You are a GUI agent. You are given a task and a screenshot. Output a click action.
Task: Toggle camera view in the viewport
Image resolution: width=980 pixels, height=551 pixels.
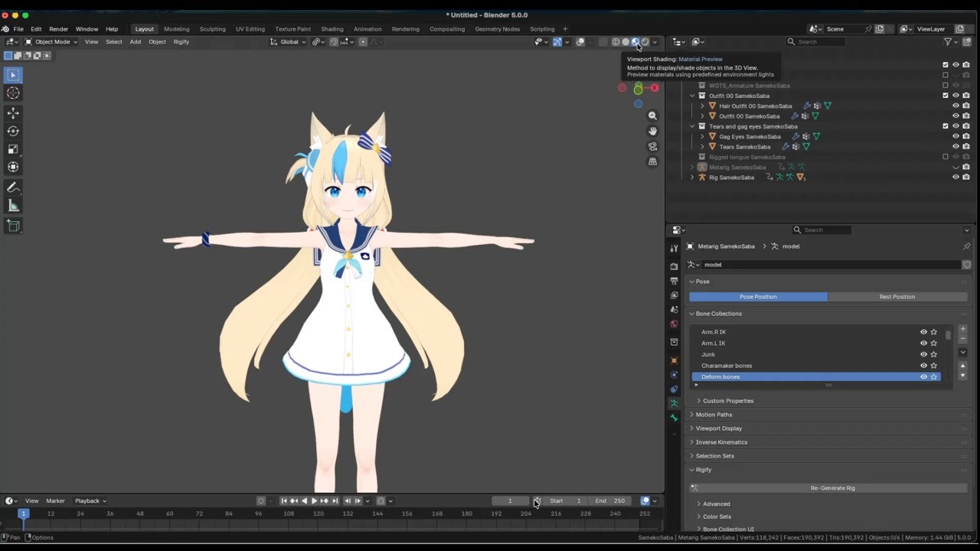[652, 146]
